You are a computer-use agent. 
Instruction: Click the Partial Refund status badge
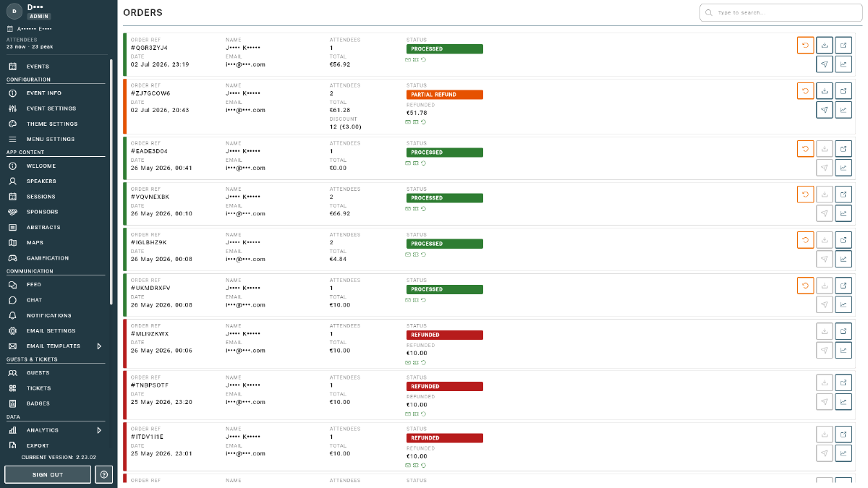[x=445, y=95]
